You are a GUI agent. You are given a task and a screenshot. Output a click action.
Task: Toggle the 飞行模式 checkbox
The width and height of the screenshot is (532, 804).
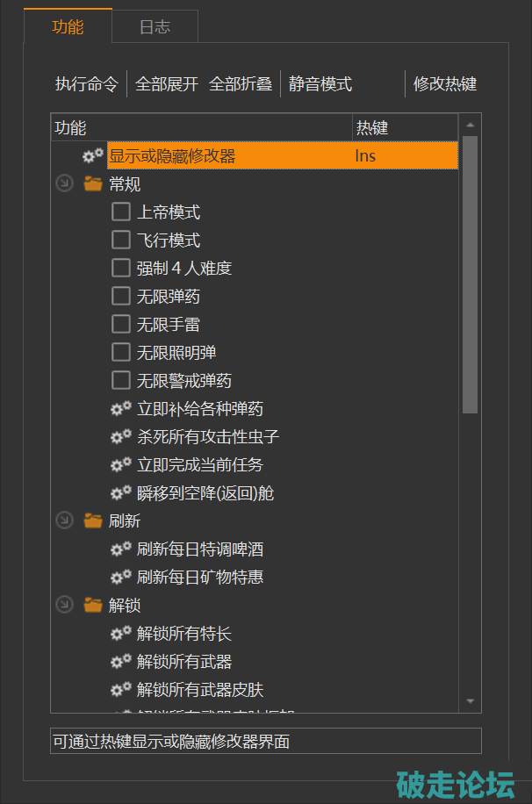tap(121, 240)
